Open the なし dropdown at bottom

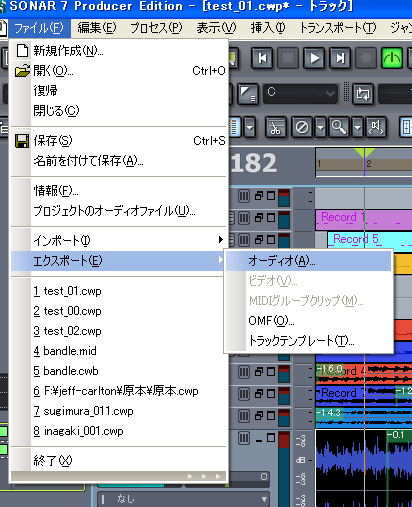point(184,499)
